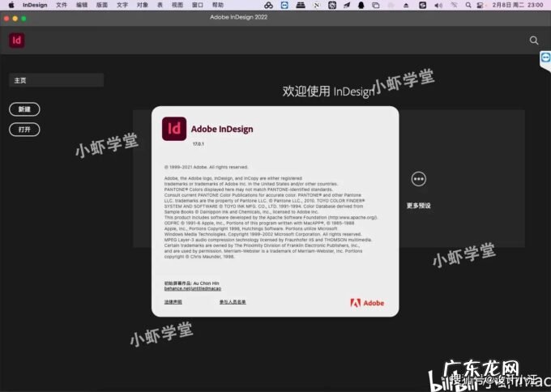The width and height of the screenshot is (551, 392).
Task: Click the eject menu bar icon
Action: [406, 6]
